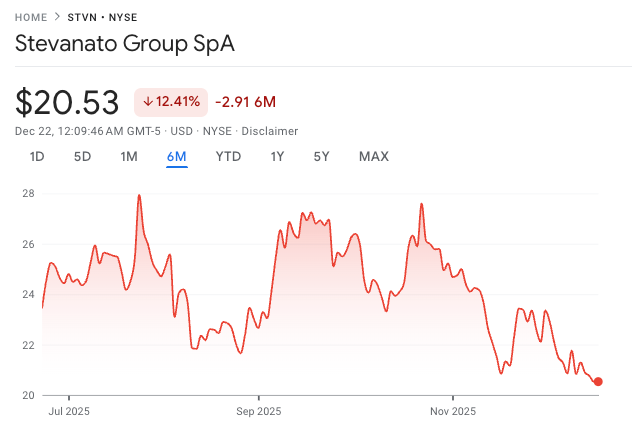Click the 26 y-axis label
The width and height of the screenshot is (632, 428).
click(28, 244)
